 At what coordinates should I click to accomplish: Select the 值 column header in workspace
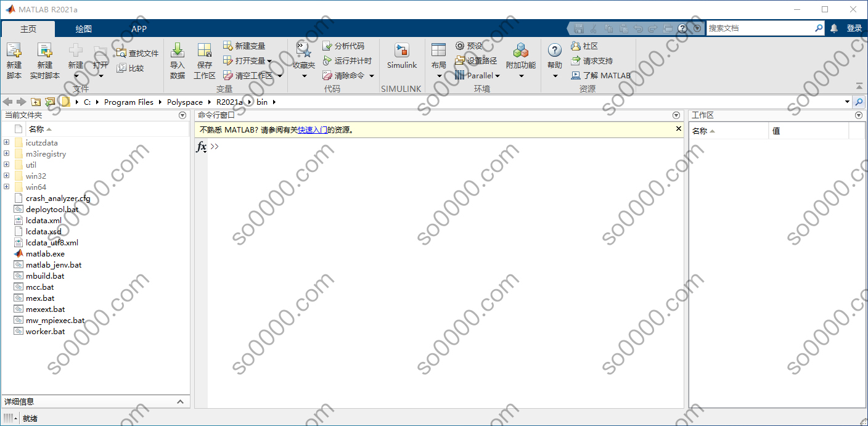click(809, 131)
